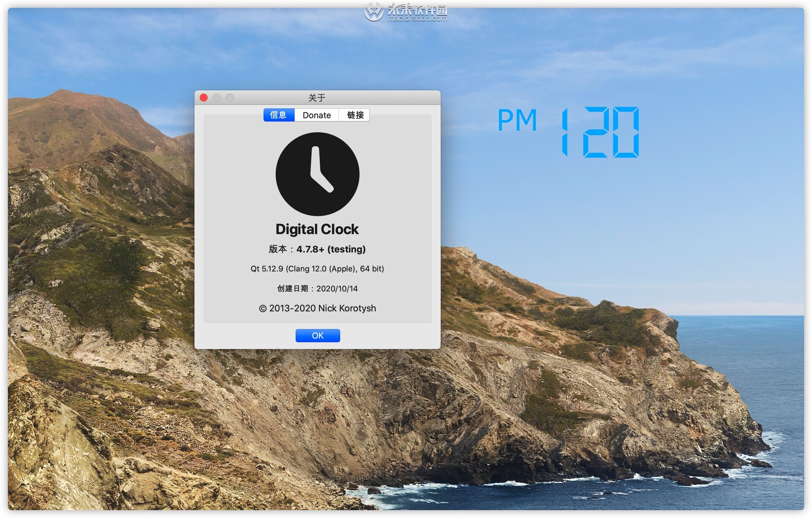Click the Nick Korotysh copyright line

click(x=318, y=308)
